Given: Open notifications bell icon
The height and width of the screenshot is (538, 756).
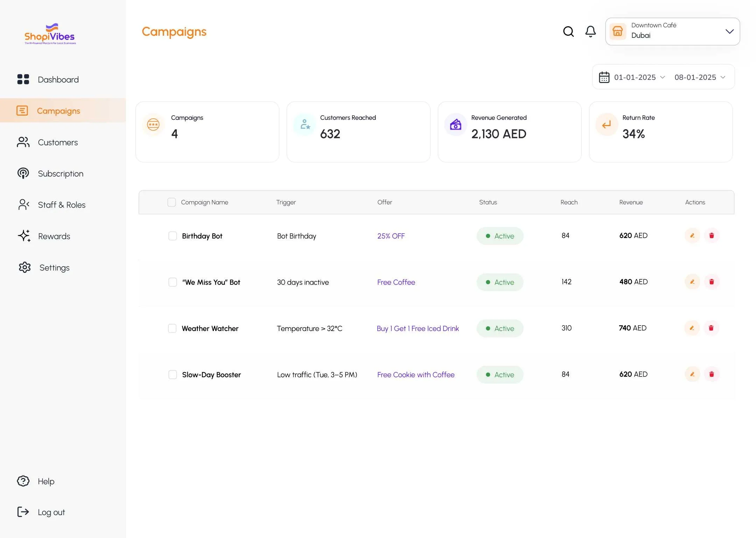Looking at the screenshot, I should 590,32.
